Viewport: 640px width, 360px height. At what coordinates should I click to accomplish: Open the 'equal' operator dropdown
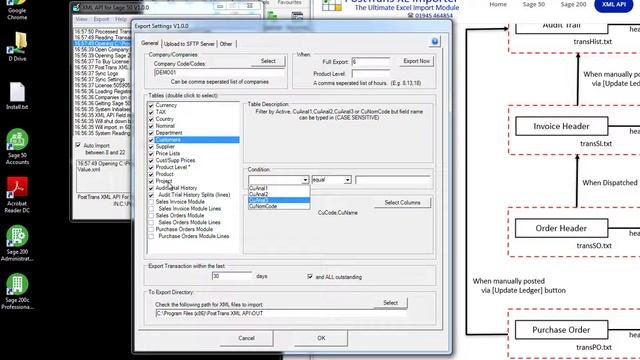[x=347, y=180]
